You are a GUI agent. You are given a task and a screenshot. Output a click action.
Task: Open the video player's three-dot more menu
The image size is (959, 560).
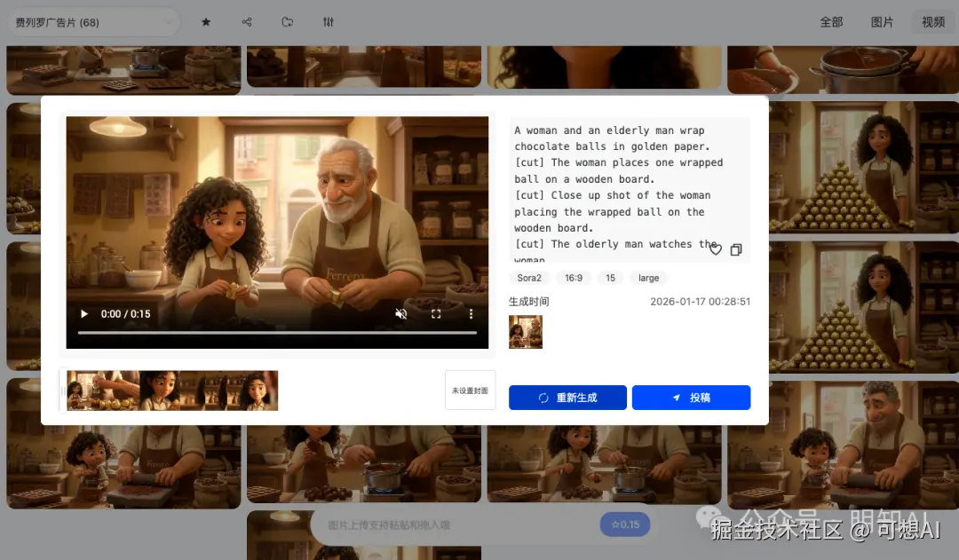(471, 313)
